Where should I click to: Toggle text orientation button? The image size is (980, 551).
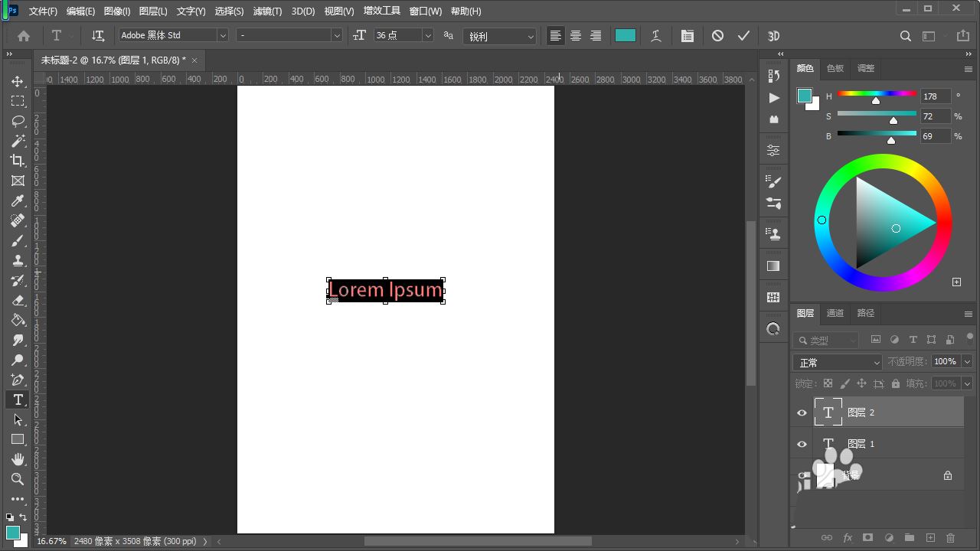(x=98, y=36)
